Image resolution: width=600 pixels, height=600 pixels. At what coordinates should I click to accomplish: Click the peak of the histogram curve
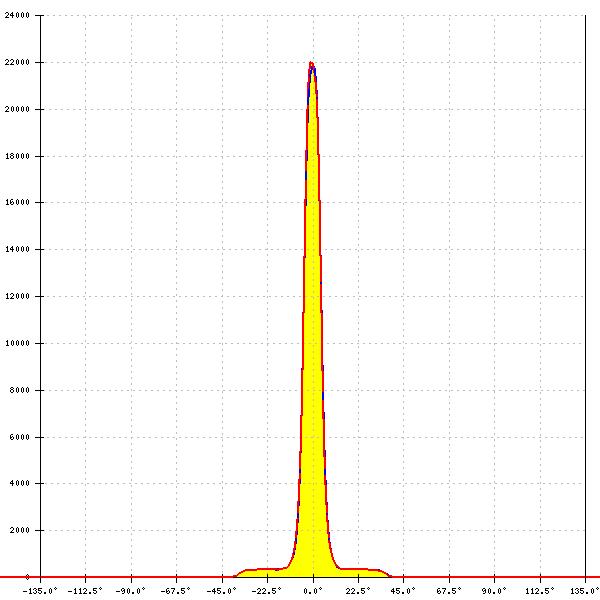point(311,63)
